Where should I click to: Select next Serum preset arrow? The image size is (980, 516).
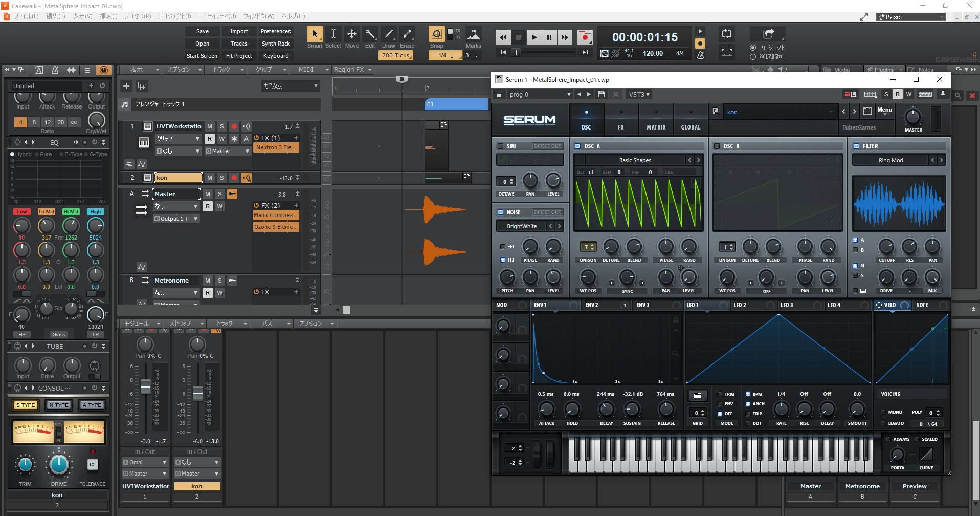[854, 112]
